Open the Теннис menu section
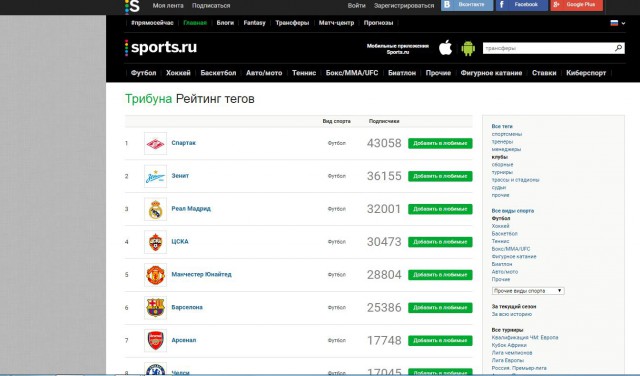Screen dimensions: 640x376 pos(304,73)
